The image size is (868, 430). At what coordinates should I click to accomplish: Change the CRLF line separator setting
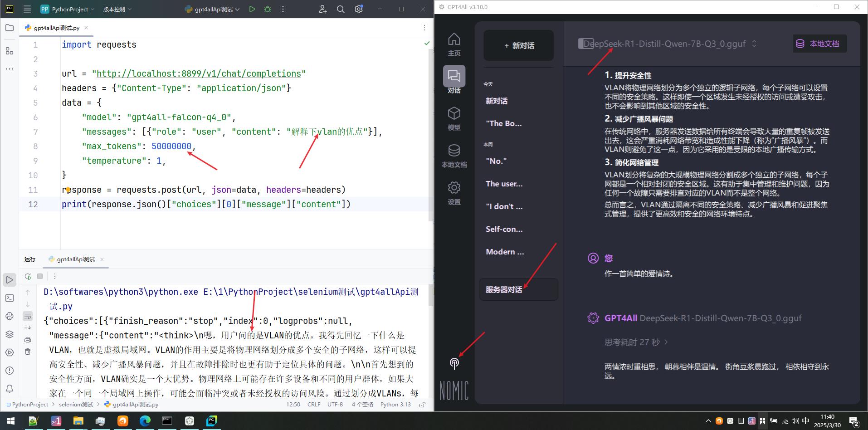(314, 405)
